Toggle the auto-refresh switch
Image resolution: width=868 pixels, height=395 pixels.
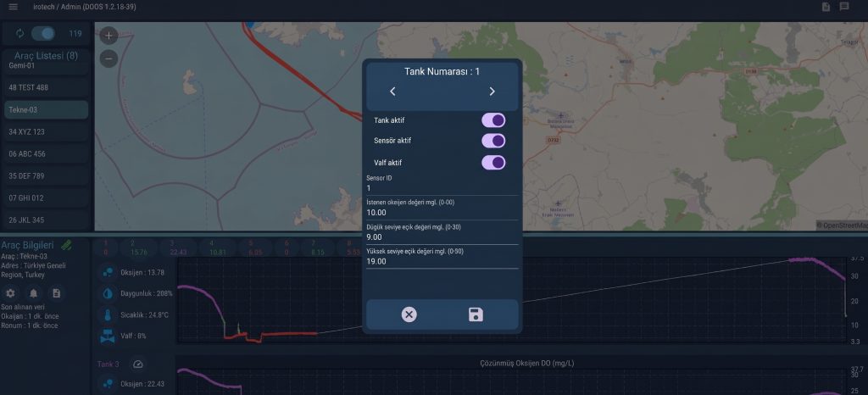(x=43, y=33)
